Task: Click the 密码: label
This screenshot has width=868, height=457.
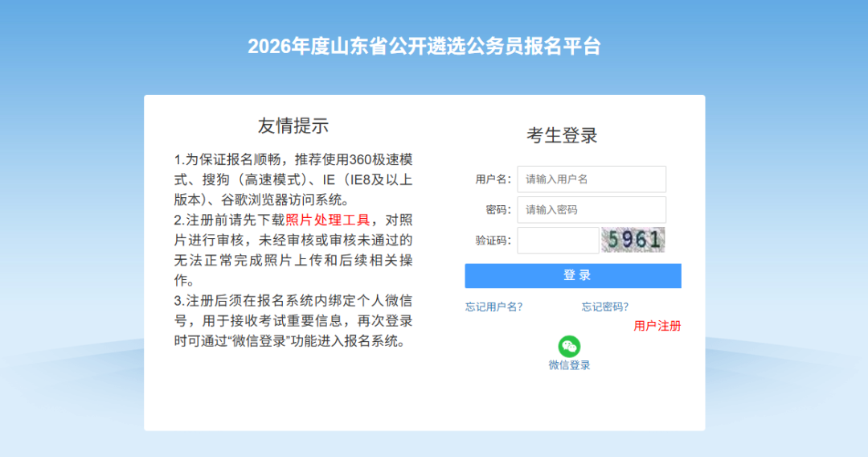Action: click(499, 210)
